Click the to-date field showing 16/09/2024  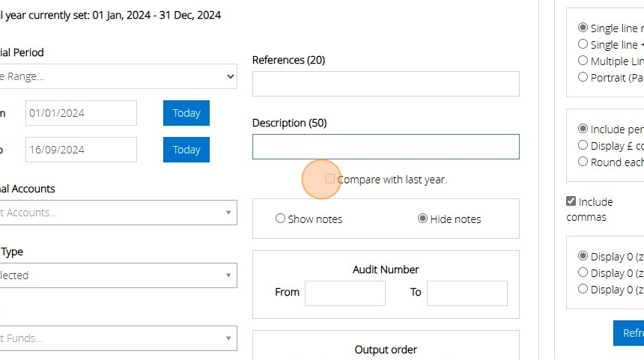tap(81, 150)
